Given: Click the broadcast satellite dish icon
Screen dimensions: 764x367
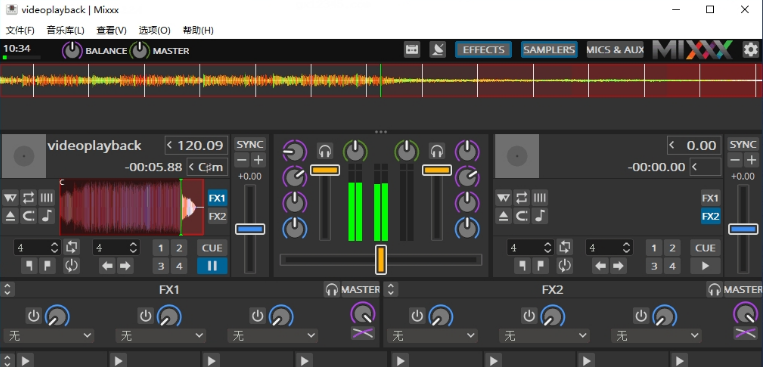Looking at the screenshot, I should point(438,50).
